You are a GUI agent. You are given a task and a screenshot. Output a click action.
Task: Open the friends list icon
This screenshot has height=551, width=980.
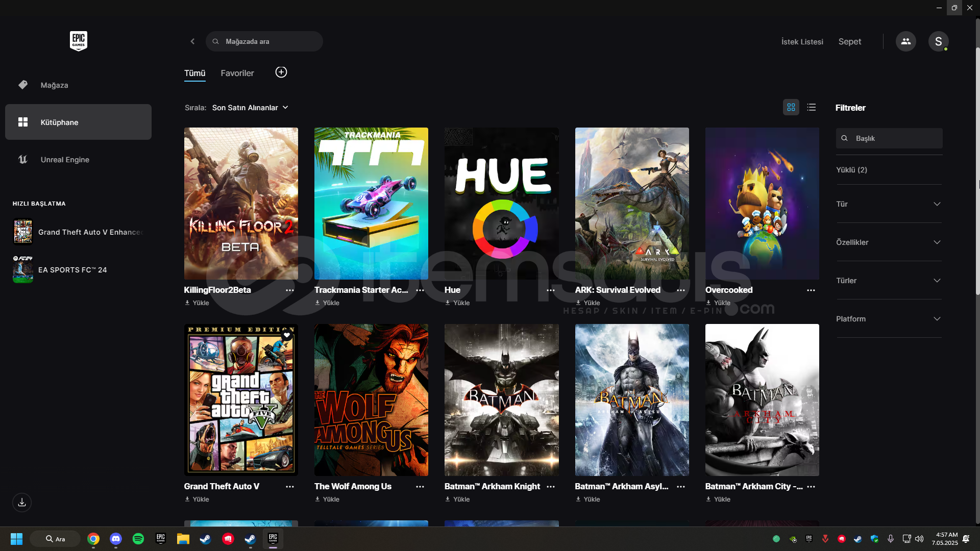click(905, 41)
